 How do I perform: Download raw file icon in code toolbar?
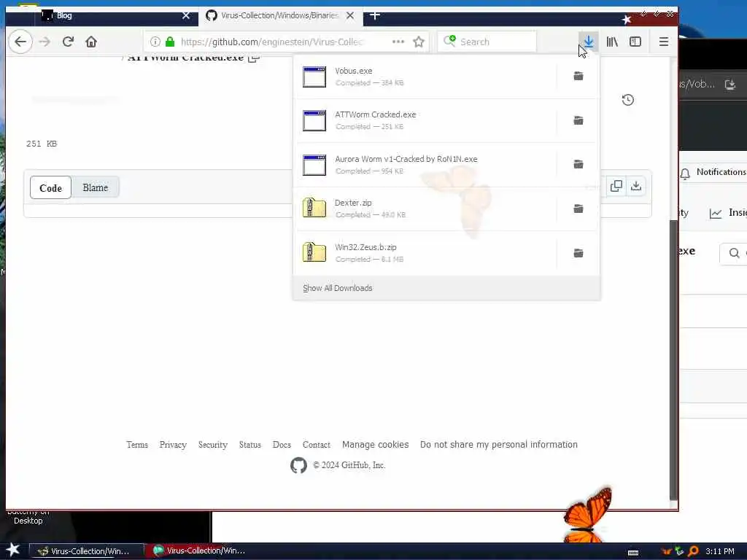tap(636, 186)
